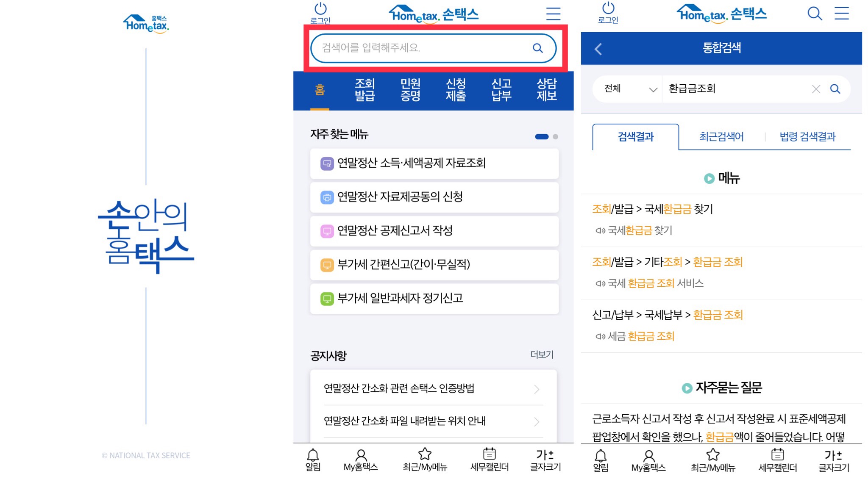The height and width of the screenshot is (482, 868).
Task: Tap magnifier icon in search screen header
Action: pyautogui.click(x=815, y=14)
